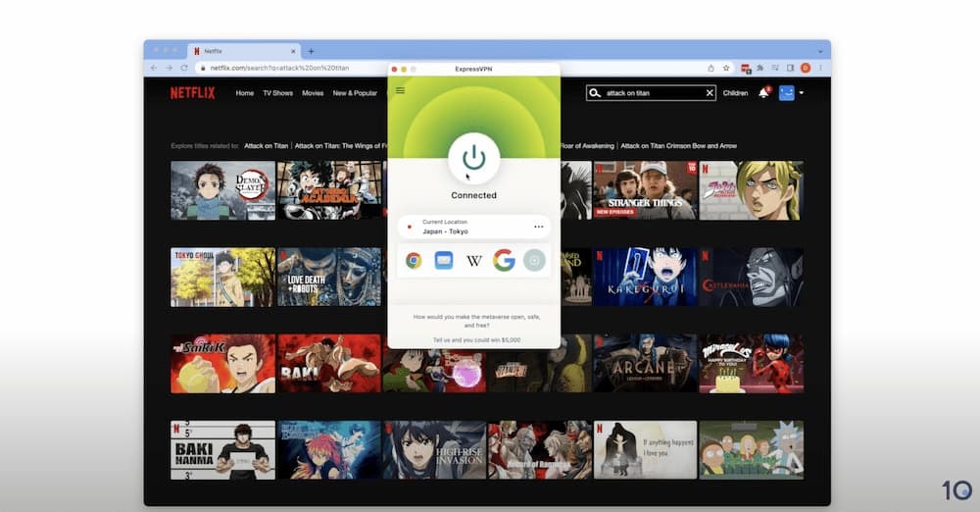Open the Chrome three-dot menu
Screen dimensions: 980x512
coord(820,68)
